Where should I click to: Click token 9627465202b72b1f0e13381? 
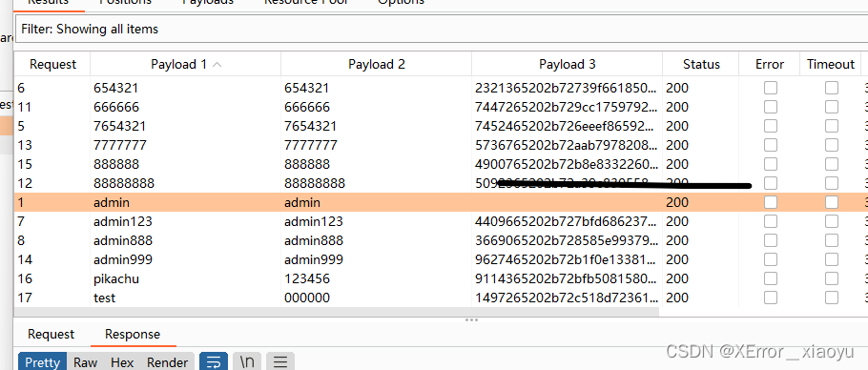(567, 259)
